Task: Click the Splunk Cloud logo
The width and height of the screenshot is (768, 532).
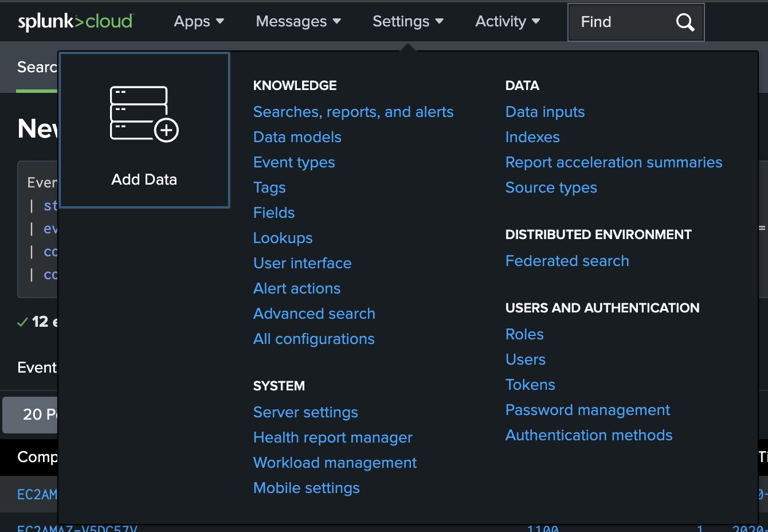Action: point(76,22)
